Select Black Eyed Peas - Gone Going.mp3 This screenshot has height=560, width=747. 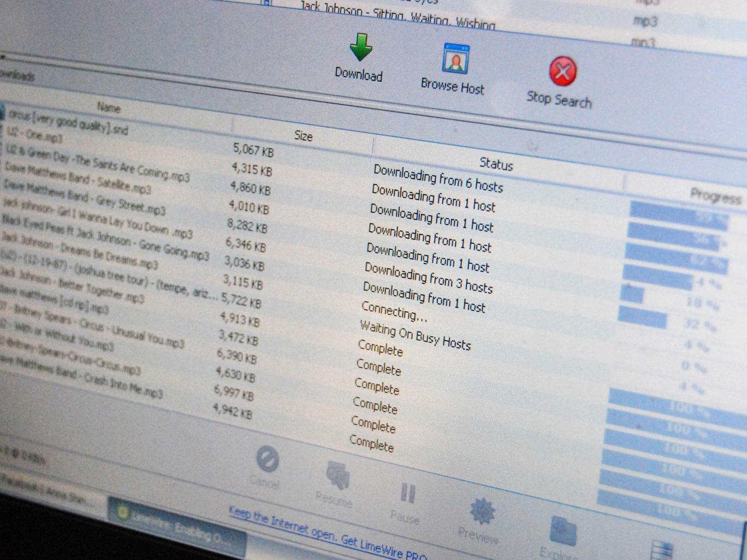(x=105, y=239)
